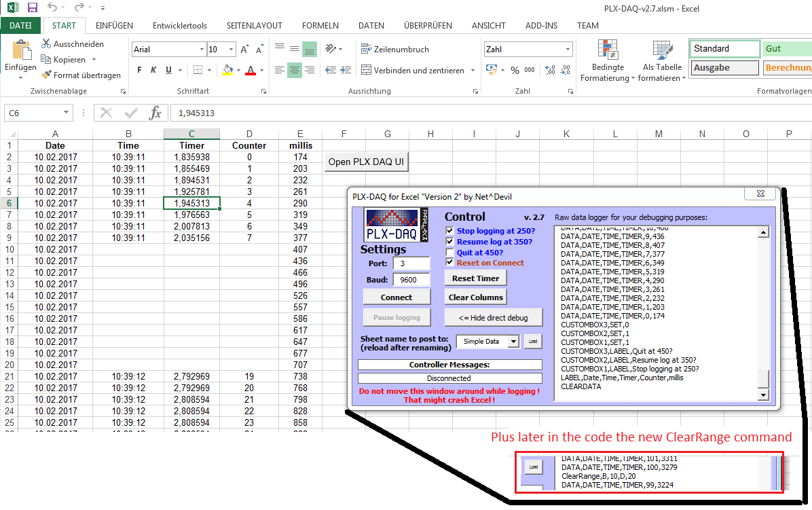
Task: Open the Zahl number format dropdown
Action: point(568,49)
